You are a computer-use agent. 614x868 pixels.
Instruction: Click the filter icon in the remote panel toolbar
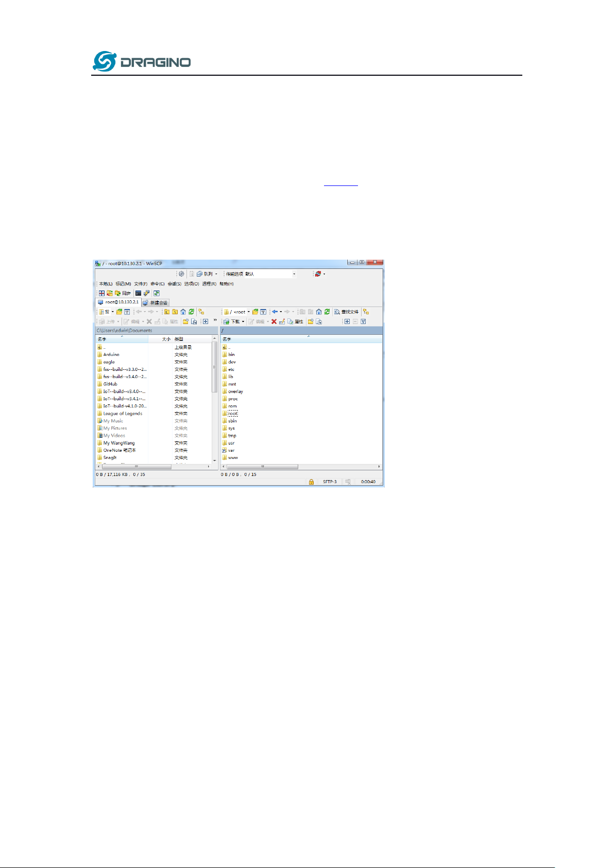[x=263, y=312]
